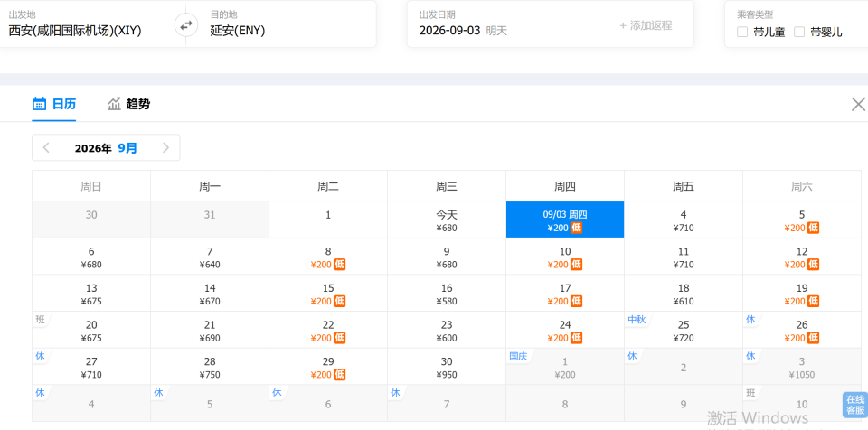Choose September 18 at ¥610
868x430 pixels.
[684, 294]
